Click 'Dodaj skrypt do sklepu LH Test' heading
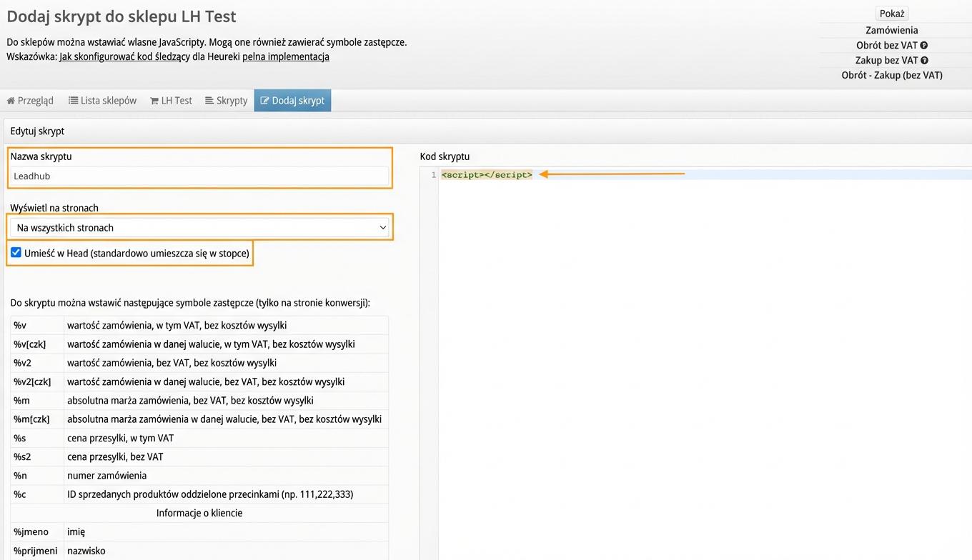This screenshot has height=560, width=972. [121, 16]
